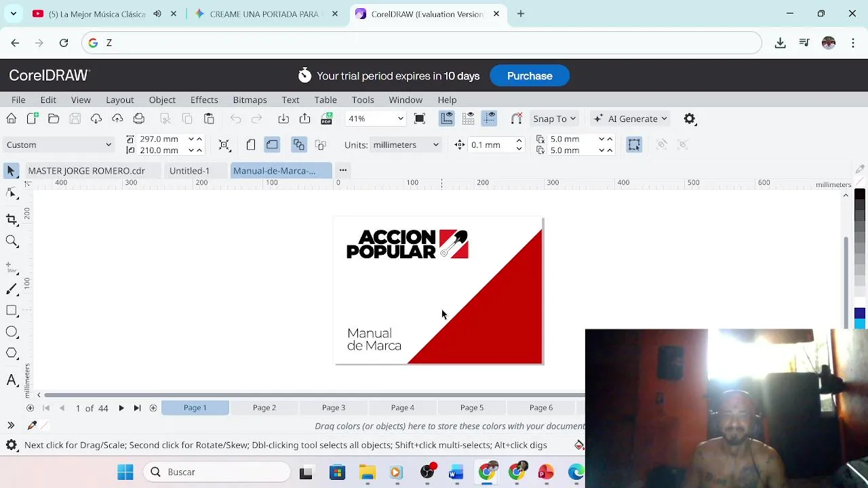This screenshot has width=868, height=488.
Task: Toggle snap off magnet icon
Action: coord(517,119)
